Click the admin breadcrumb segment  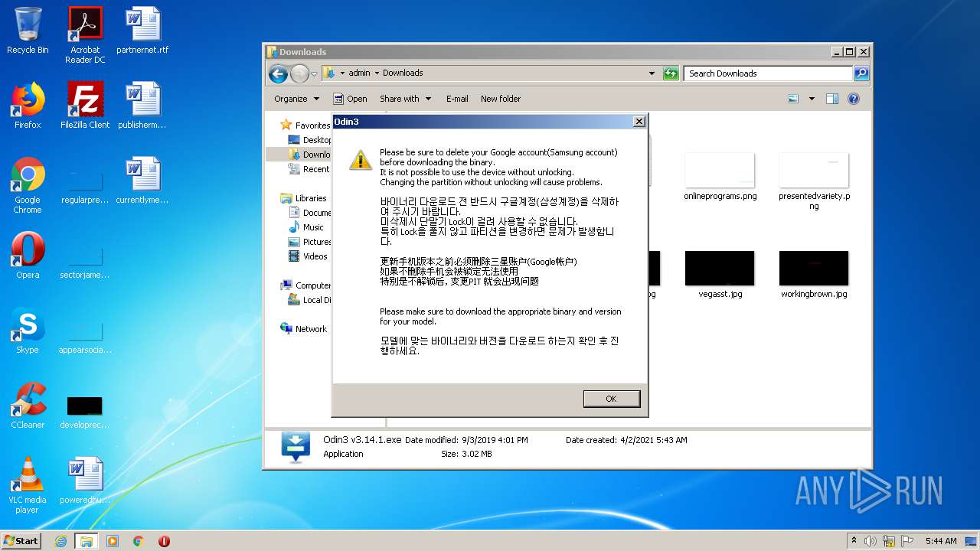coord(359,73)
